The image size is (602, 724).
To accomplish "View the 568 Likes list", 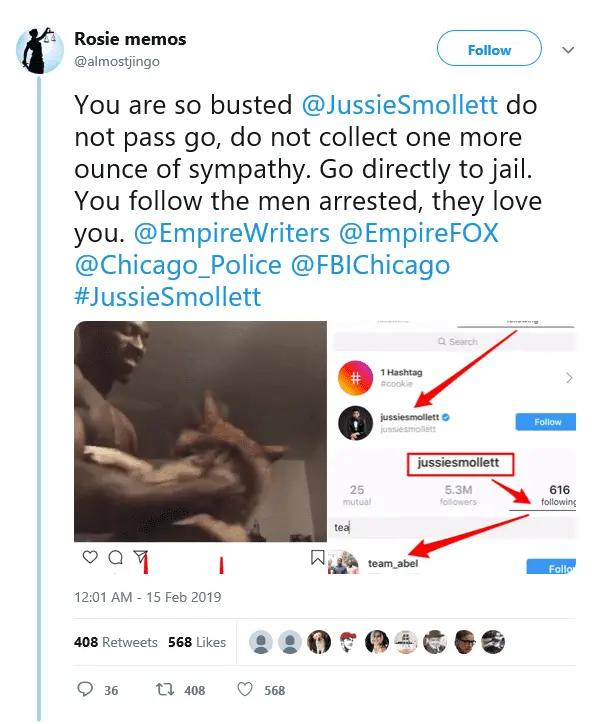I will coord(197,642).
